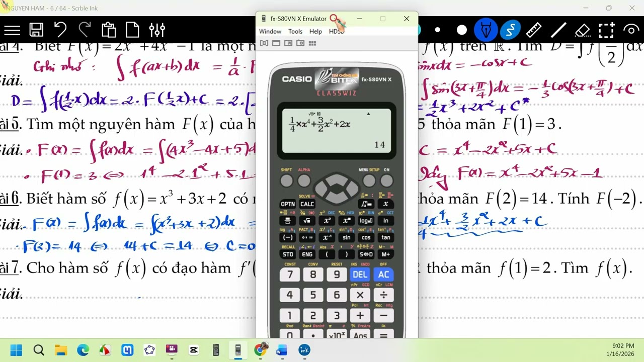
Task: Select the active fountain pen tool
Action: (486, 30)
